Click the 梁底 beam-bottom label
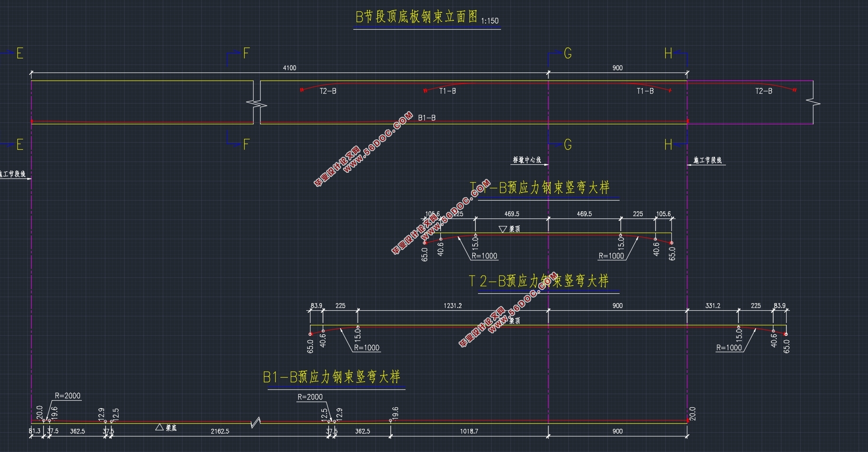This screenshot has height=452, width=868. 171,428
